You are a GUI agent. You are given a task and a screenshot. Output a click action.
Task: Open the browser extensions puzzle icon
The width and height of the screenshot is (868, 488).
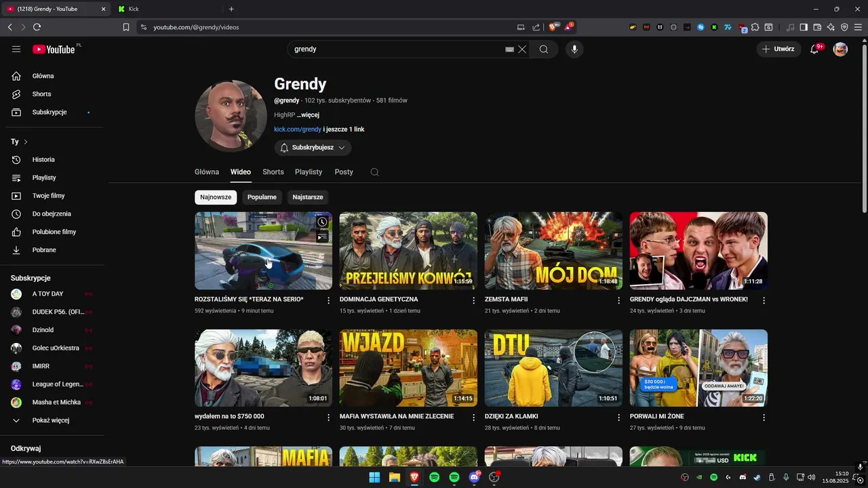pyautogui.click(x=755, y=27)
